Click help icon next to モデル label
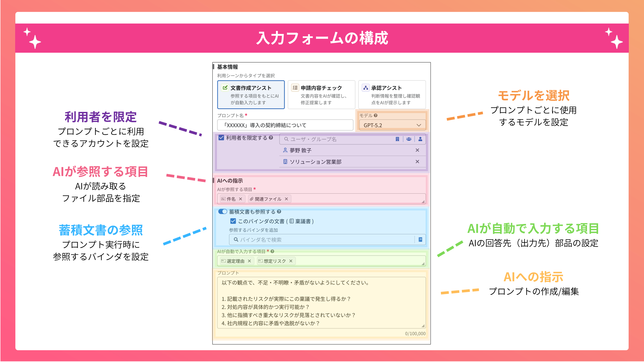644x362 pixels. pyautogui.click(x=375, y=115)
